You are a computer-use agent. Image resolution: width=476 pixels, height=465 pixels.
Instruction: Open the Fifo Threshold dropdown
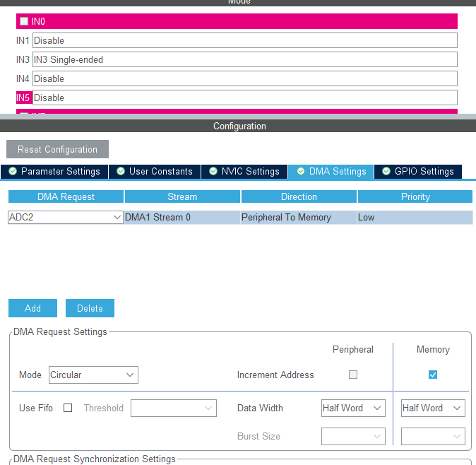174,408
